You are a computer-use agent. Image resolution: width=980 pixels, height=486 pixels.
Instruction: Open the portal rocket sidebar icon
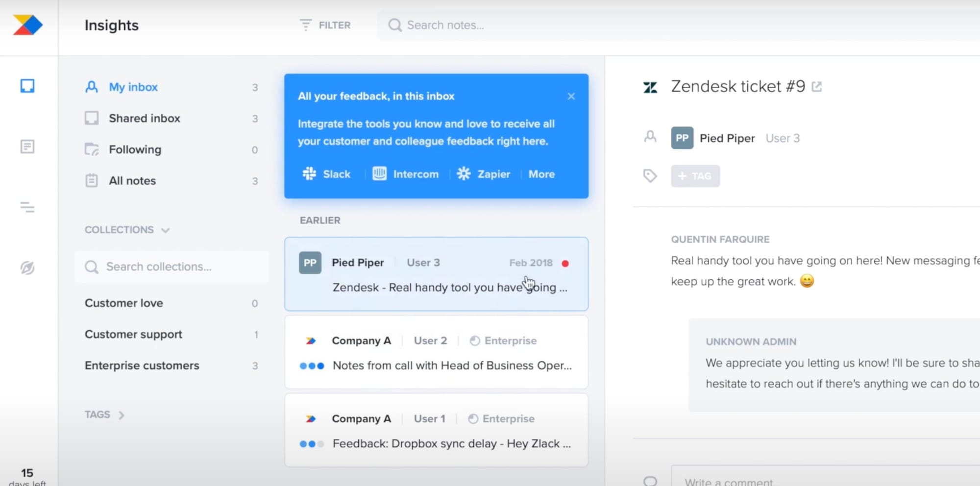[27, 268]
